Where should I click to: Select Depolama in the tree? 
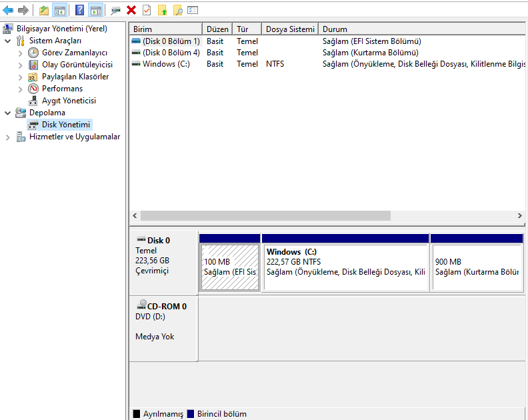point(47,113)
